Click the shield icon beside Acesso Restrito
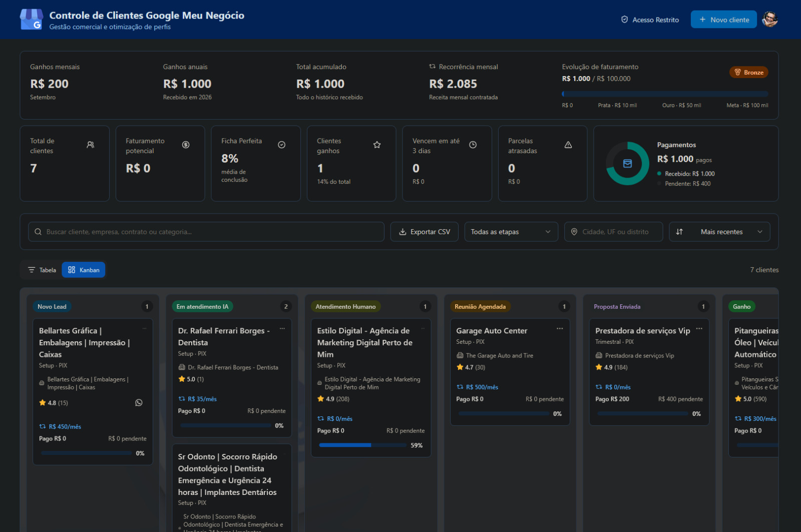 (624, 20)
